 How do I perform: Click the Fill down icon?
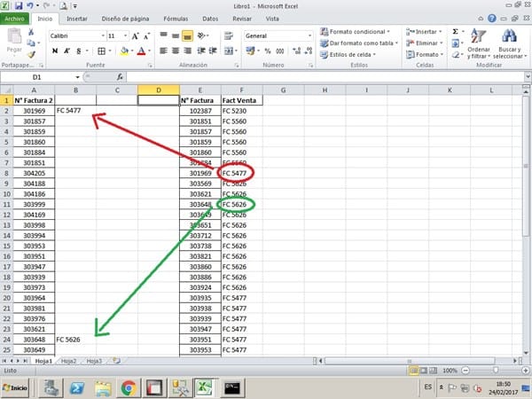456,43
